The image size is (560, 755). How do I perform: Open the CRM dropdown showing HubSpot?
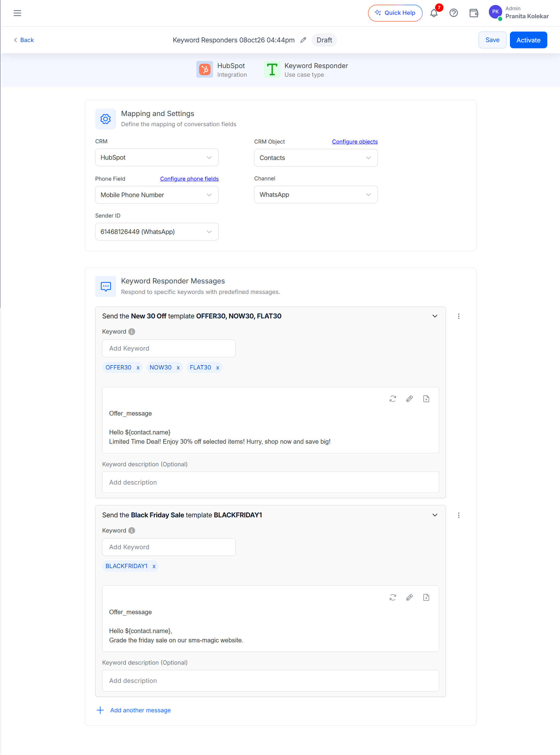click(x=156, y=157)
